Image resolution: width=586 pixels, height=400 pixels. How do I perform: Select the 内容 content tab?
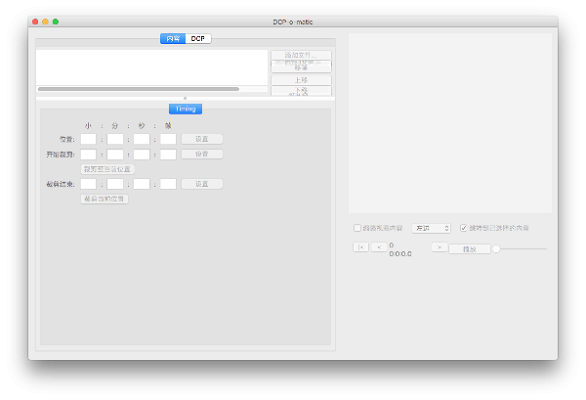[173, 39]
